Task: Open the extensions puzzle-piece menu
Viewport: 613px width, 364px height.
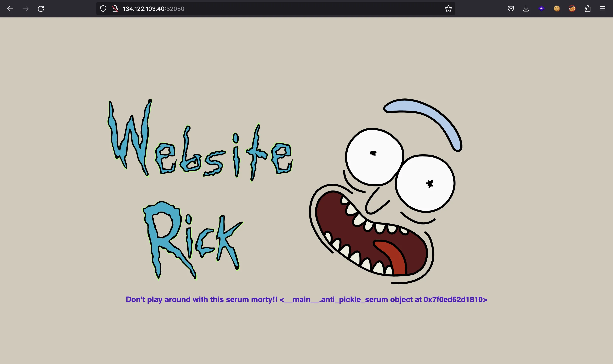Action: click(587, 9)
